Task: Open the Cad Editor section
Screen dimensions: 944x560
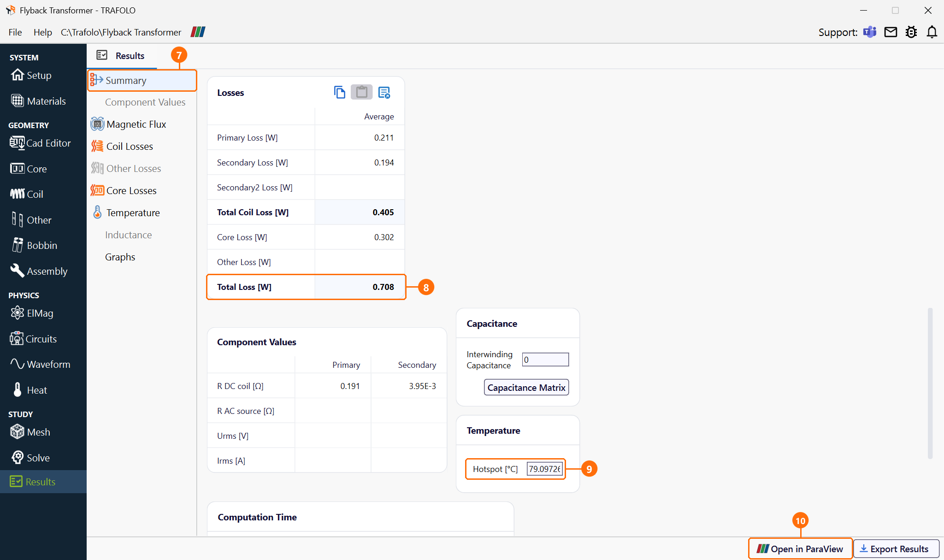Action: pyautogui.click(x=40, y=143)
